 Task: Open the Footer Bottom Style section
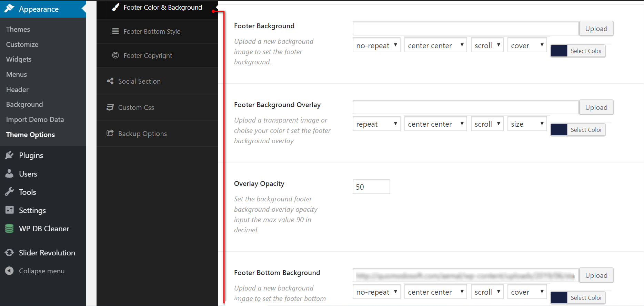[x=152, y=31]
